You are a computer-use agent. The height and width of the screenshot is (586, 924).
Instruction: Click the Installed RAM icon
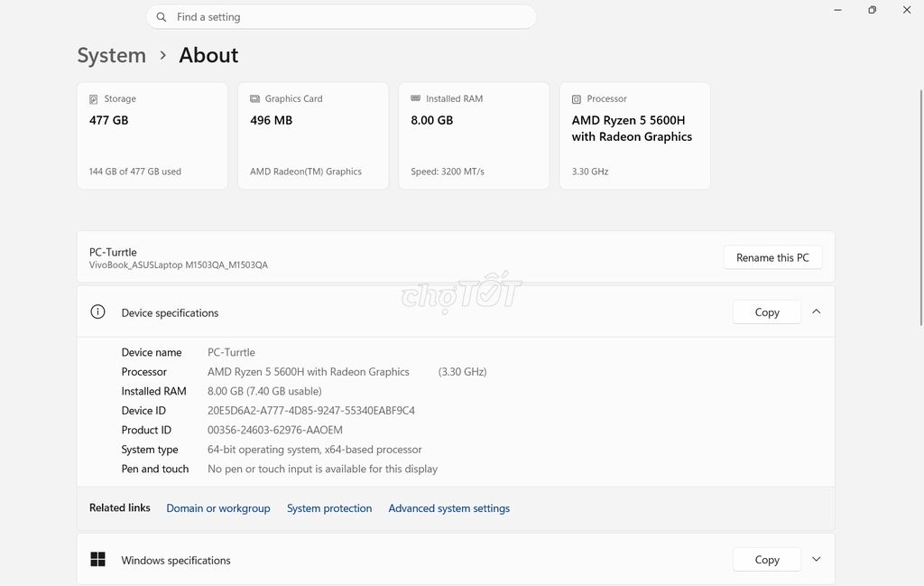point(415,98)
